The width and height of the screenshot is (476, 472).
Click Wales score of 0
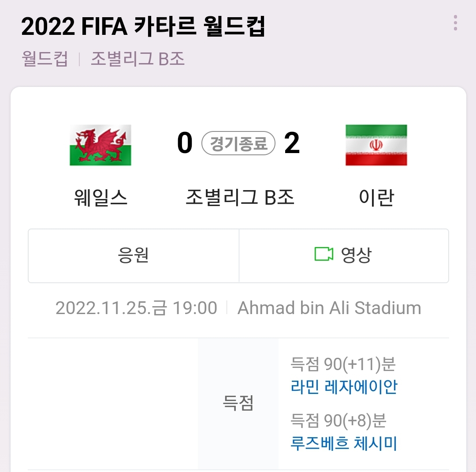click(x=185, y=143)
